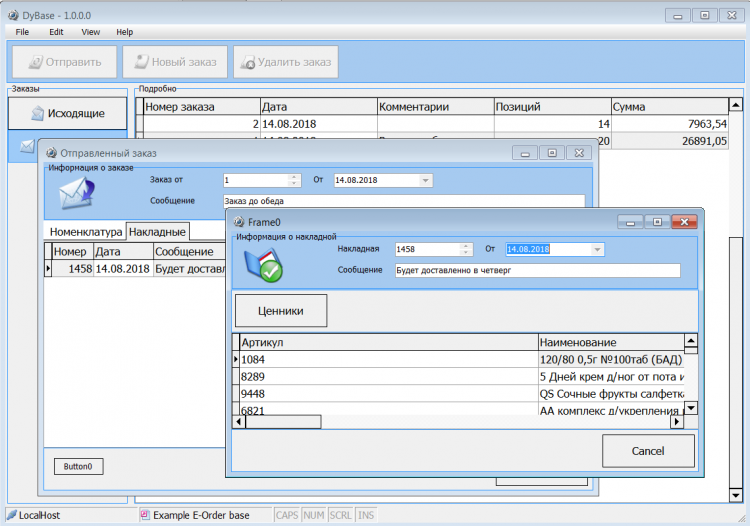Open the Edit menu
The width and height of the screenshot is (750, 526).
coord(56,32)
